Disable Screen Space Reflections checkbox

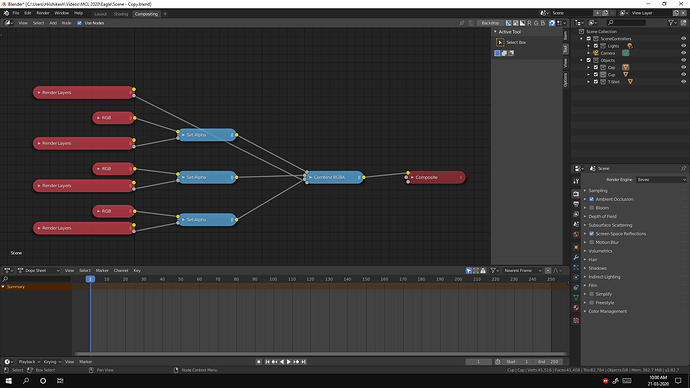(591, 234)
